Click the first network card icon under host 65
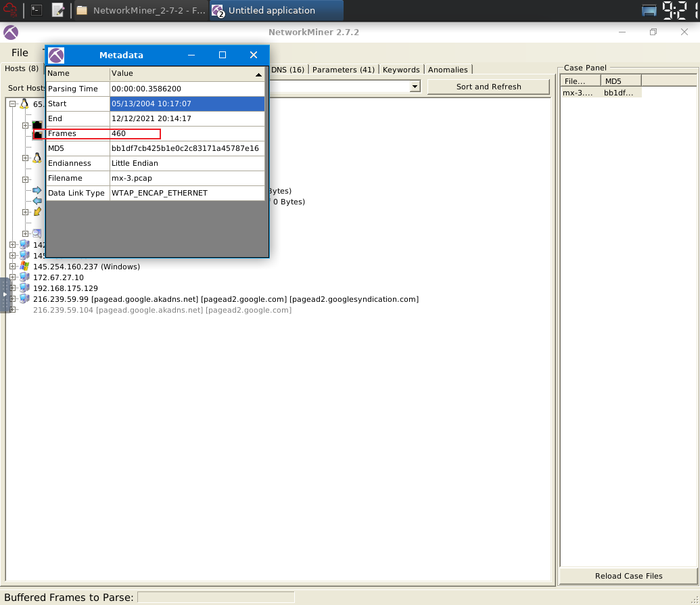700x605 pixels. point(37,125)
